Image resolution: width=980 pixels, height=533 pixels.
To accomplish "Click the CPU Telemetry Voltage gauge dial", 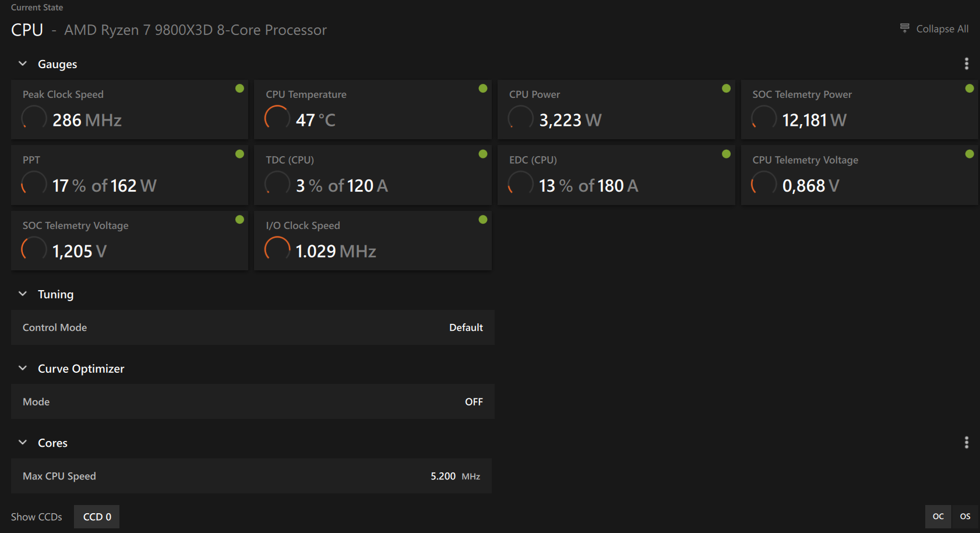I will click(763, 184).
